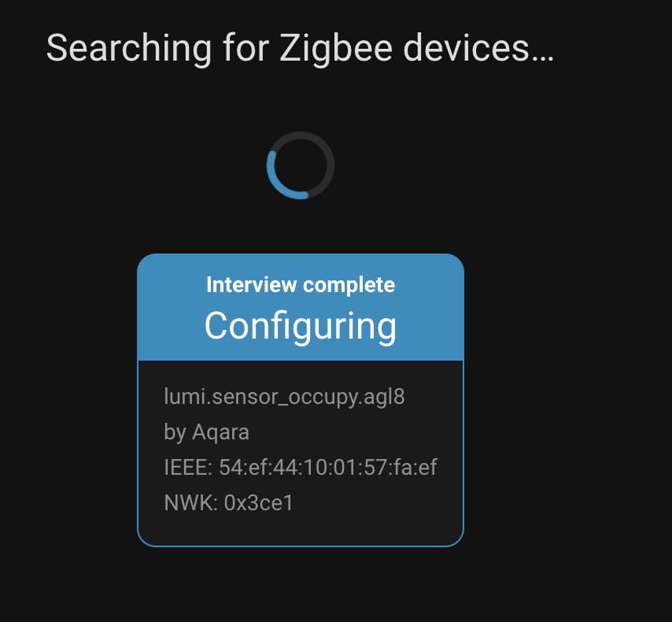Screen dimensions: 672x622
Task: Click the "Configuring" status text
Action: tap(301, 325)
